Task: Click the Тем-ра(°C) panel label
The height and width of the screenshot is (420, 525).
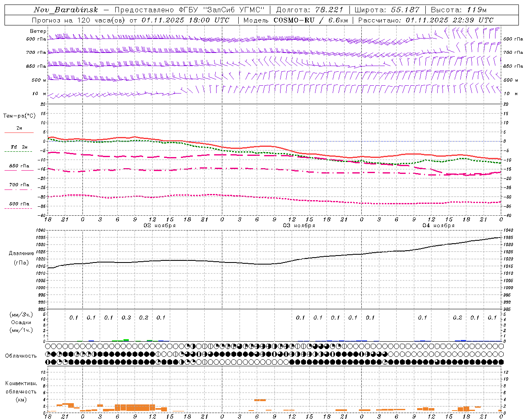Action: [x=19, y=116]
